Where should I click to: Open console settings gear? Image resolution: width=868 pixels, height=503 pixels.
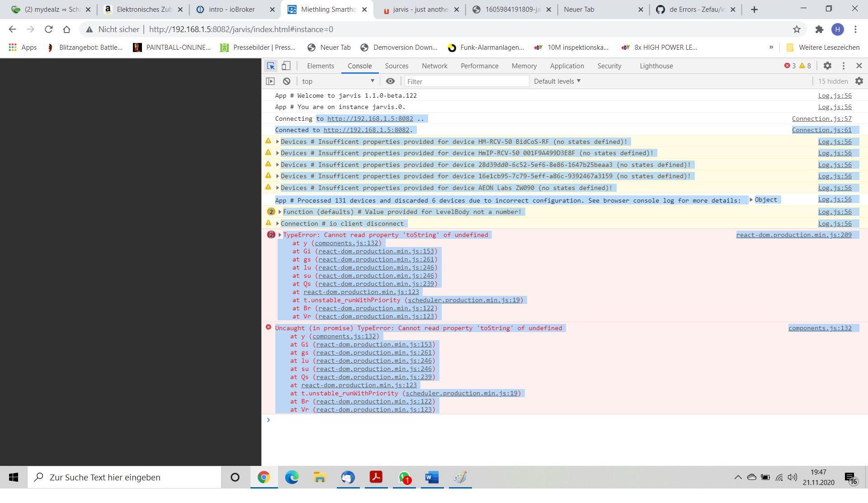click(x=859, y=81)
